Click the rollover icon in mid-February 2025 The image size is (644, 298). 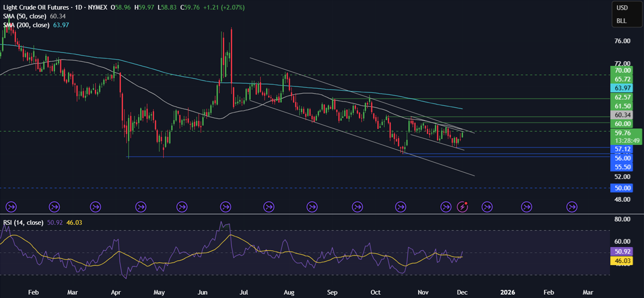tap(54, 207)
